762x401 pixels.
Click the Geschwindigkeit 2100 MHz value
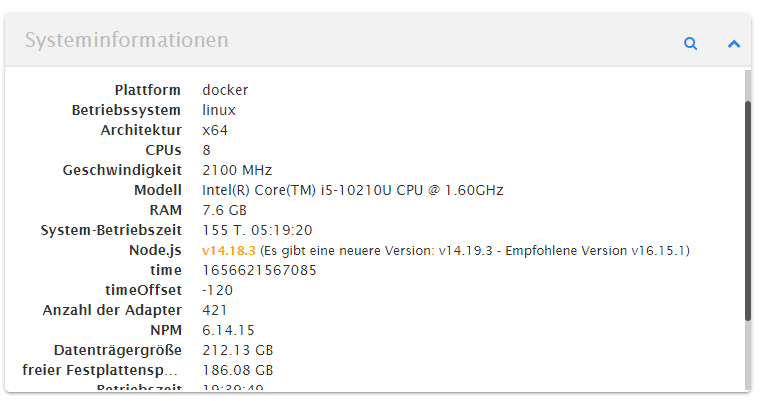click(237, 170)
